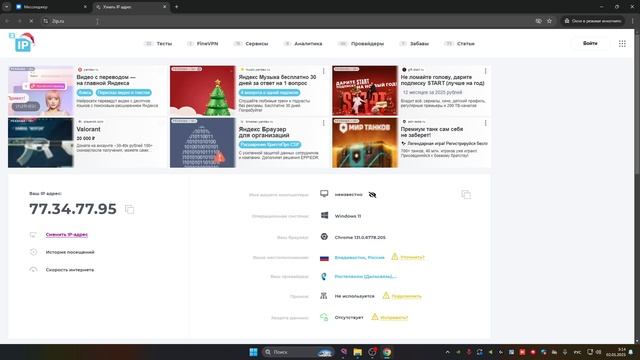Show hidden system tray icons chevron
The image size is (640, 360).
tap(448, 352)
